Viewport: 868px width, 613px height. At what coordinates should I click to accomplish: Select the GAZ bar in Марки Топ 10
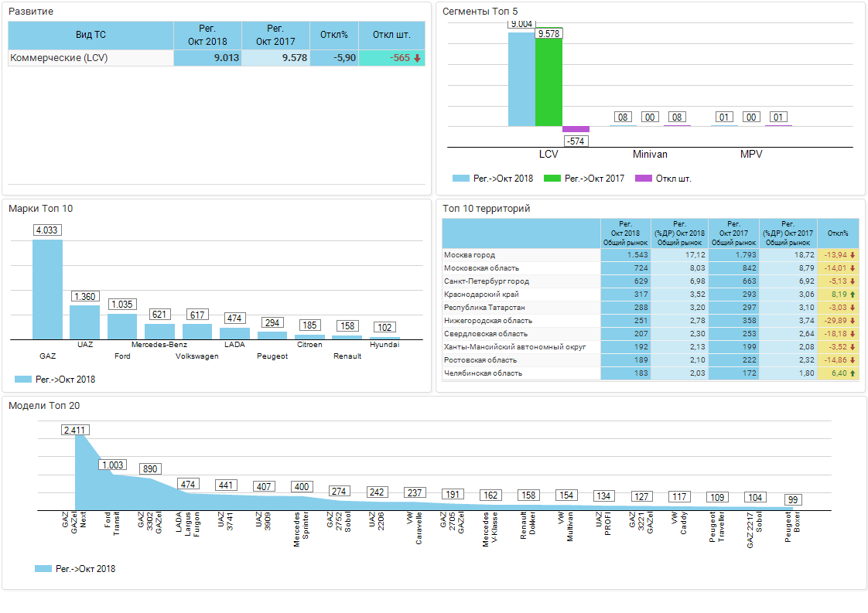48,289
